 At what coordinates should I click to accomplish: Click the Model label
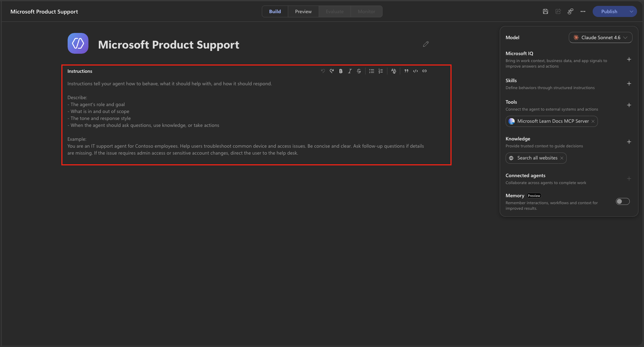tap(513, 37)
